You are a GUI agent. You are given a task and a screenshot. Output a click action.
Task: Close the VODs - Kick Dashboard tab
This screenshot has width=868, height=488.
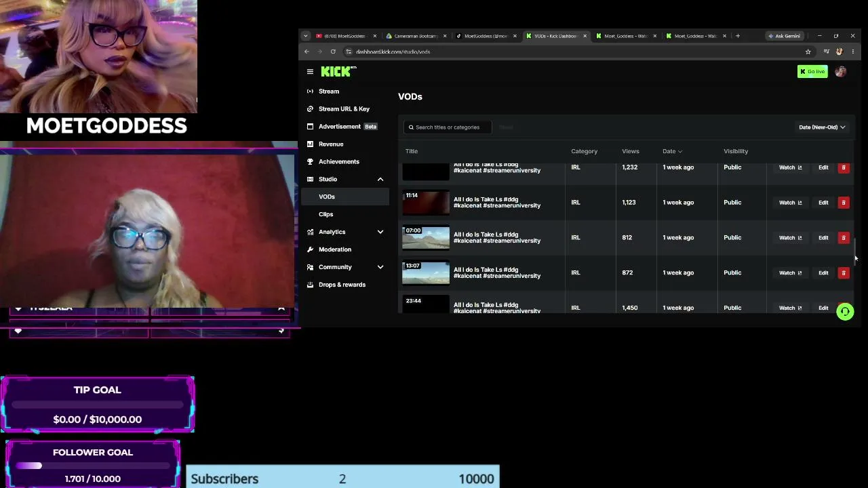coord(585,36)
